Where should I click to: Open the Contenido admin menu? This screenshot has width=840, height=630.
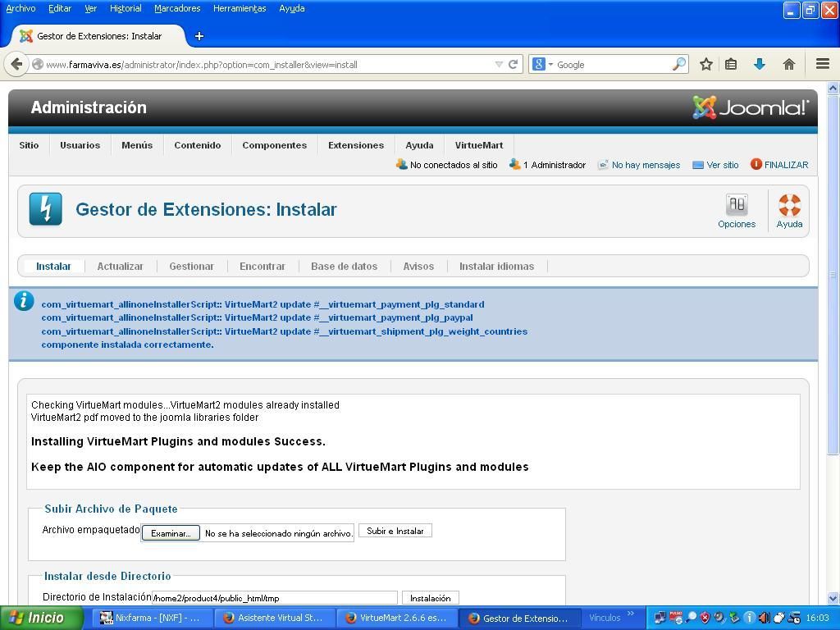pos(197,145)
